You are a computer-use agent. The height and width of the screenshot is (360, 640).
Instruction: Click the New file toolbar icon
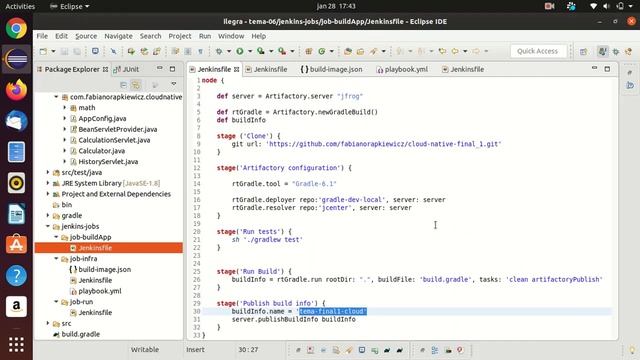pos(43,51)
